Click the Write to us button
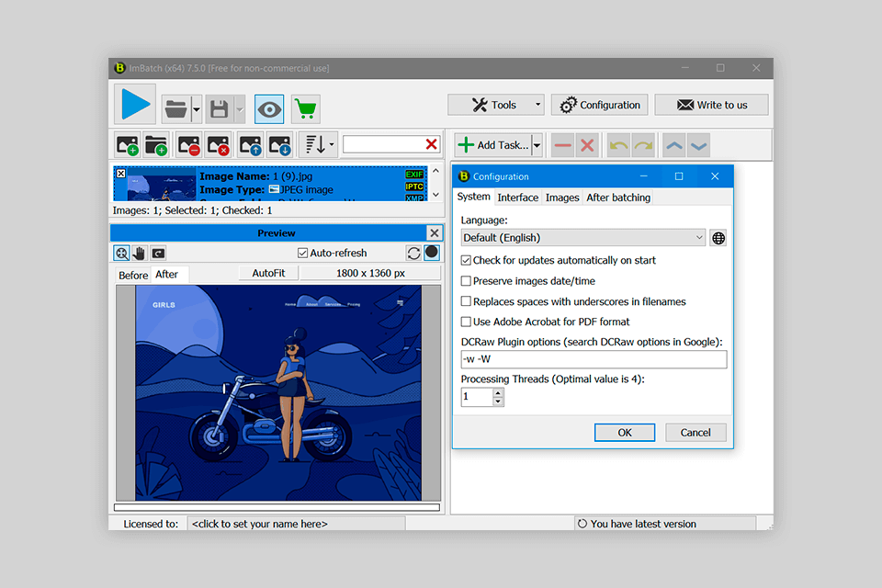Image resolution: width=882 pixels, height=588 pixels. (711, 105)
